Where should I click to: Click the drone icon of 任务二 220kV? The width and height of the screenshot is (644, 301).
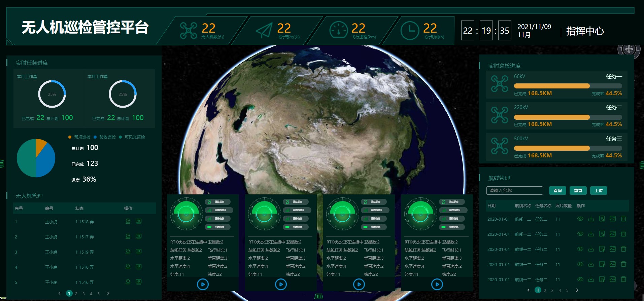coord(500,115)
